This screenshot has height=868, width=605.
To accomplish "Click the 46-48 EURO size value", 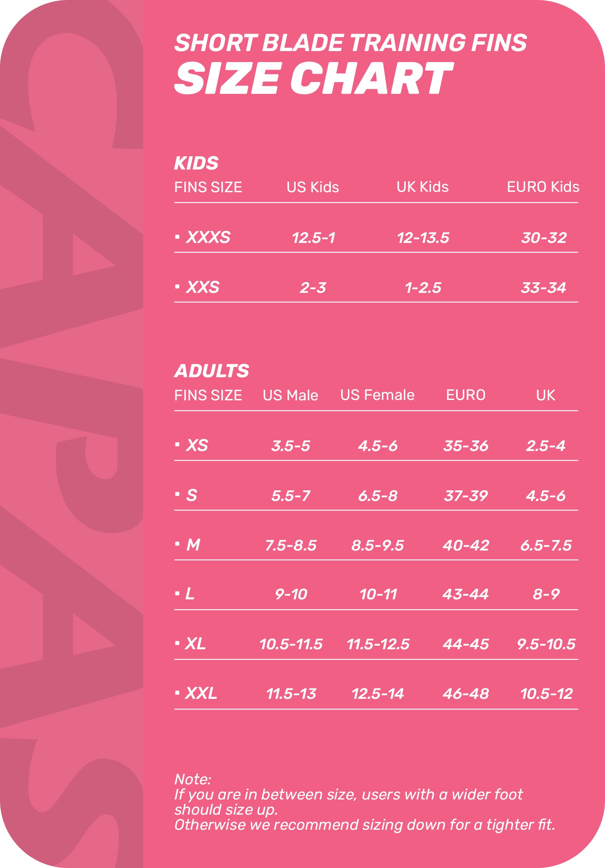I will [466, 694].
